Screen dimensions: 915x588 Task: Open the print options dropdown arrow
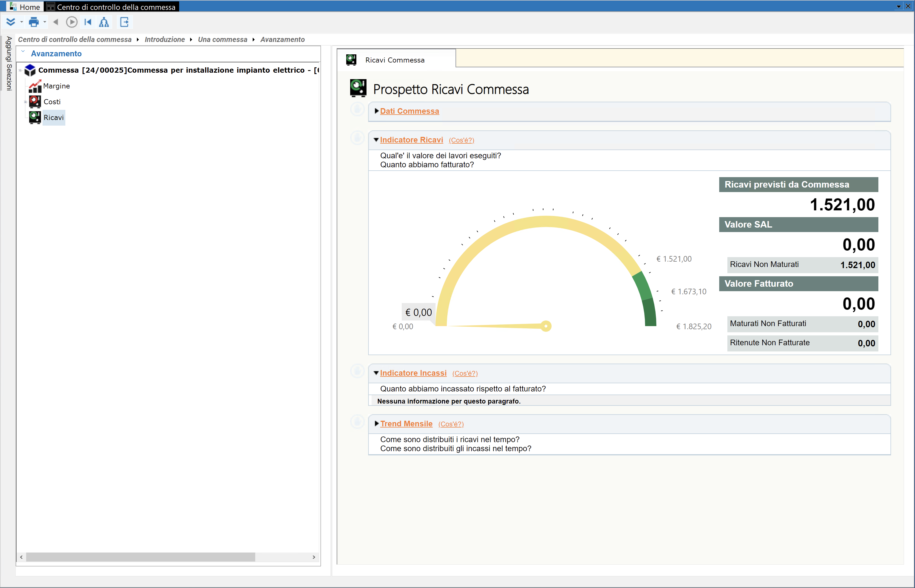[x=45, y=22]
